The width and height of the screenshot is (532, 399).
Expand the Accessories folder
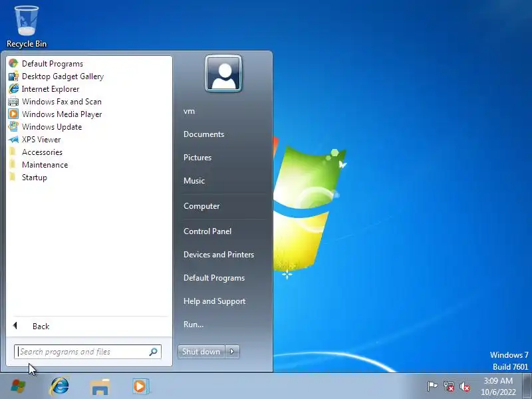[x=42, y=152]
